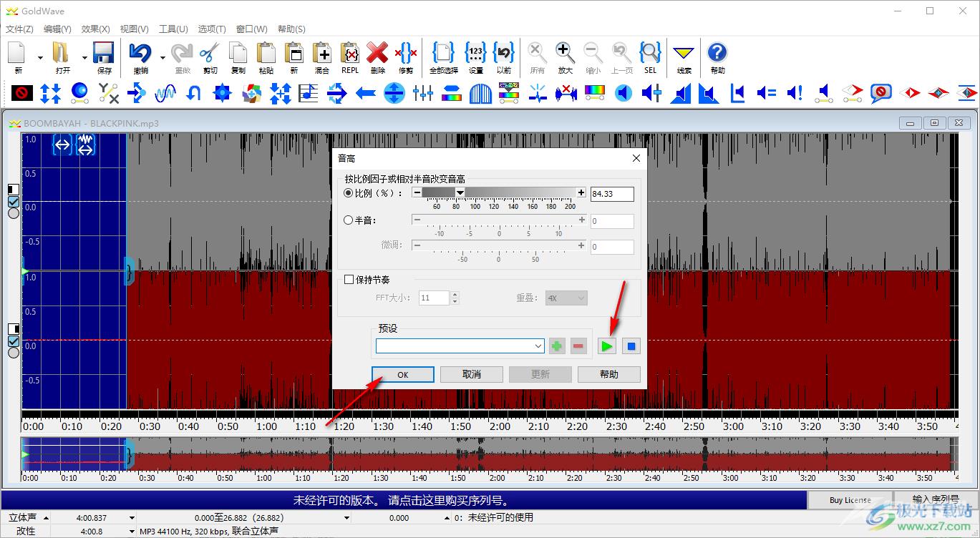The image size is (980, 538).
Task: Select all with 全部选择 icon
Action: 444,53
